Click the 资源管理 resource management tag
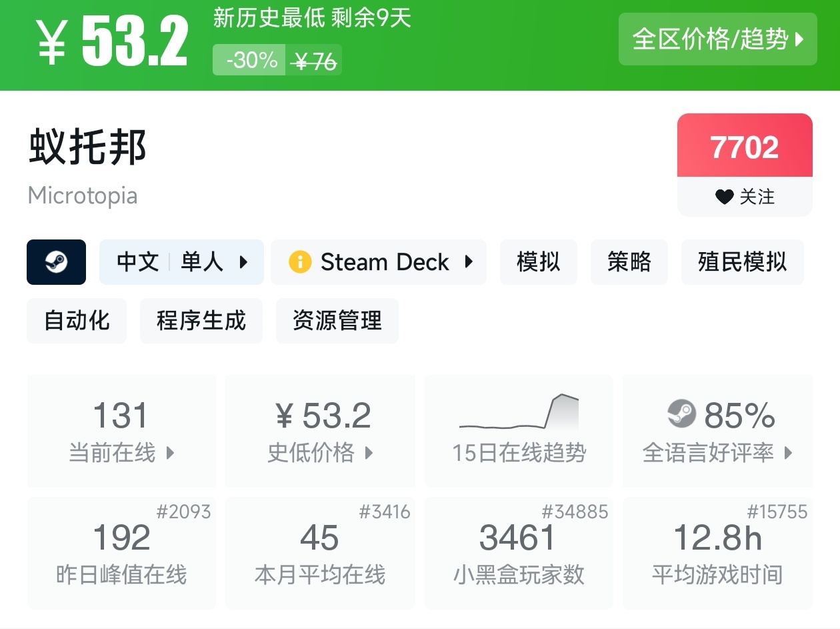This screenshot has height=629, width=840. click(337, 321)
